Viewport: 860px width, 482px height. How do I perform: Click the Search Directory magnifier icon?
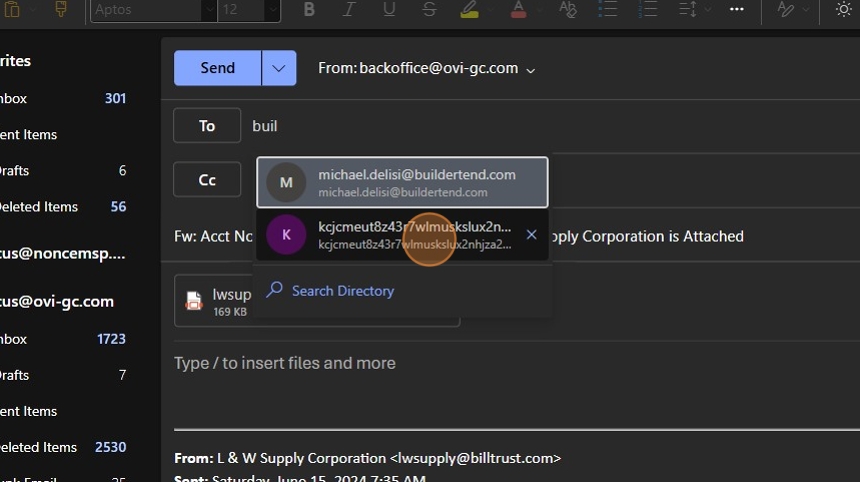[x=274, y=290]
